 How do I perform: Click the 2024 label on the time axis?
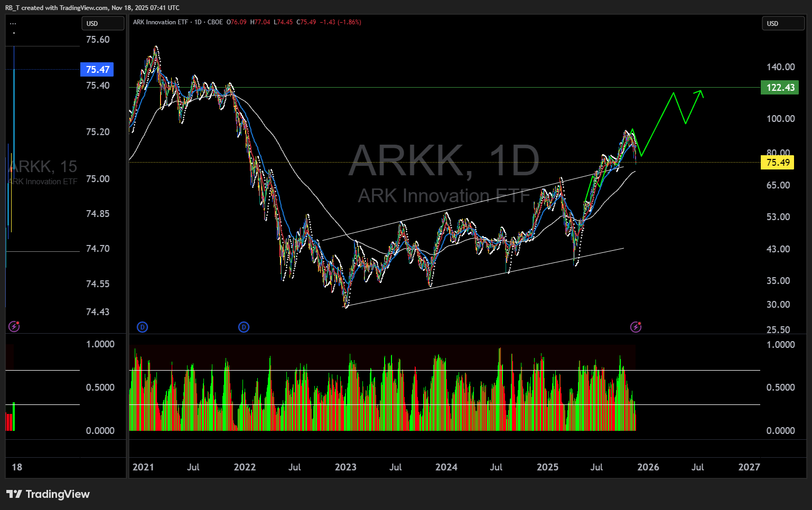[x=446, y=467]
